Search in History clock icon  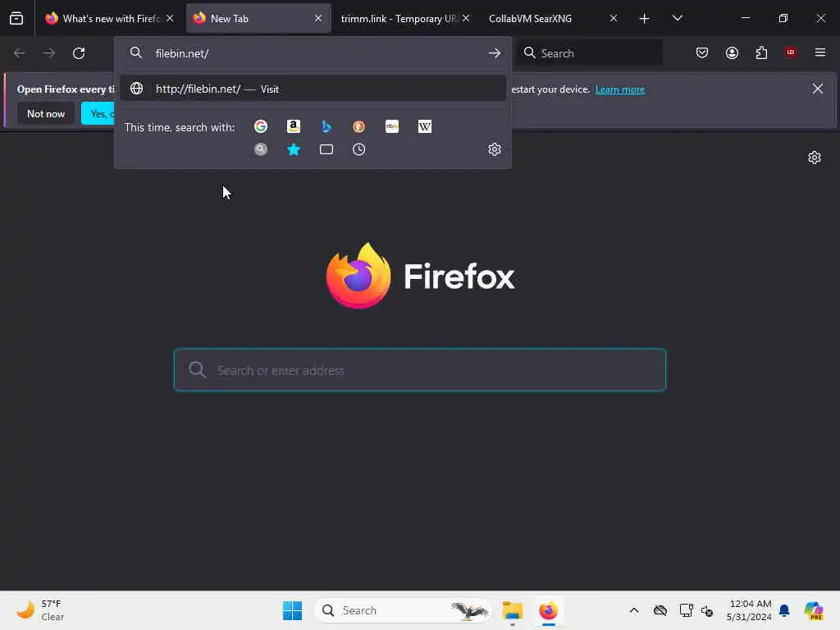click(359, 149)
